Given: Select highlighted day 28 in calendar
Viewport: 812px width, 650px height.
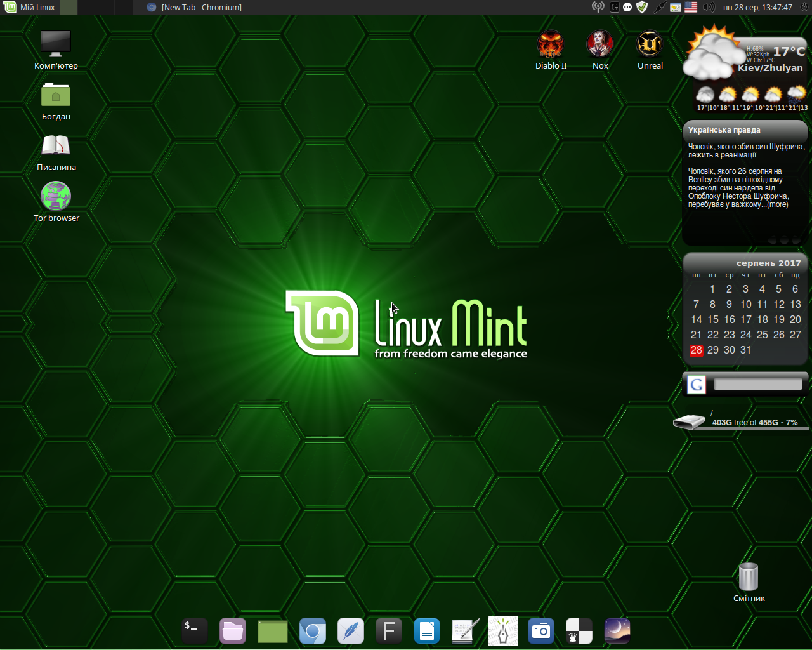Looking at the screenshot, I should (x=697, y=350).
